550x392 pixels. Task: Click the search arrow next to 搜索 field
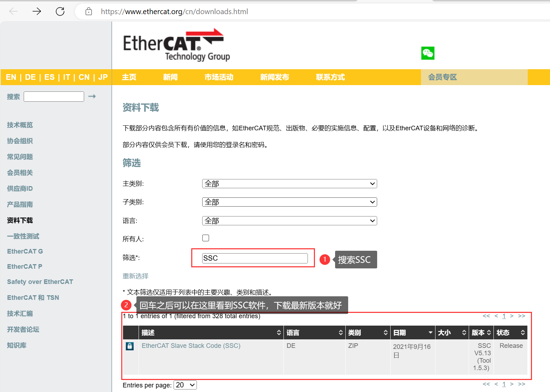[92, 96]
